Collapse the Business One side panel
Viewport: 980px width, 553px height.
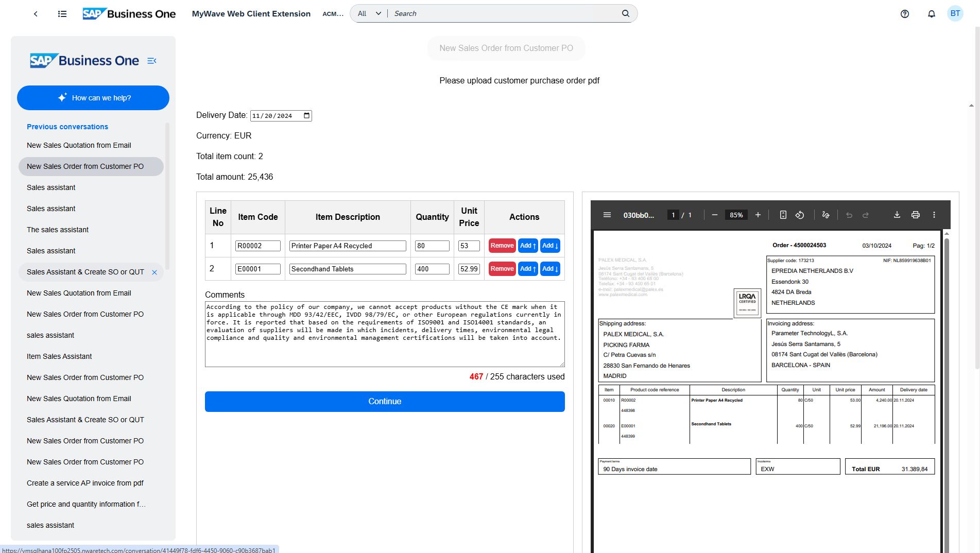[x=151, y=61]
